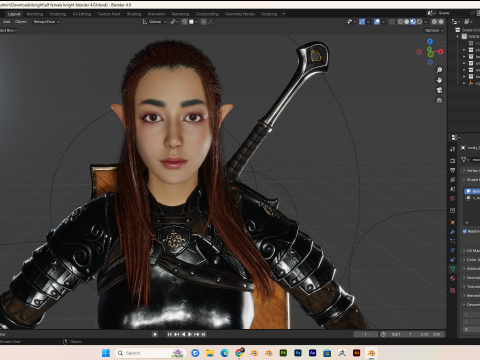Open the Object properties tab (orange square)
The width and height of the screenshot is (480, 360).
tap(452, 222)
